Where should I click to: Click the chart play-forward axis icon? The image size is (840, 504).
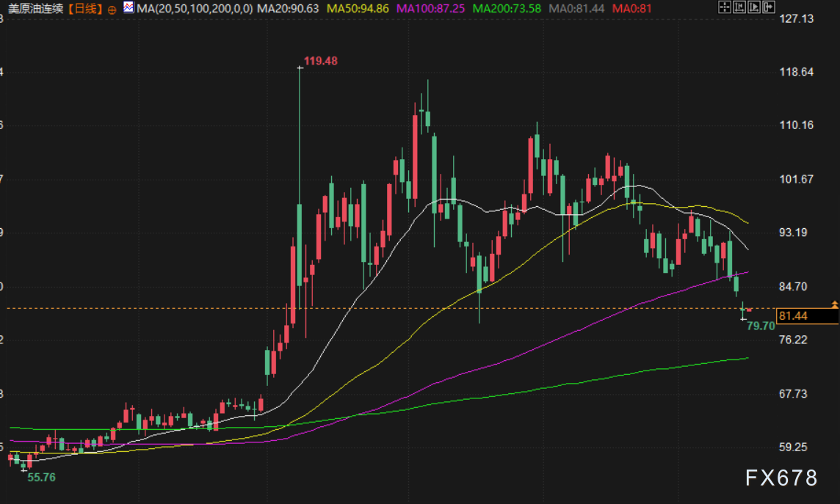click(x=754, y=7)
